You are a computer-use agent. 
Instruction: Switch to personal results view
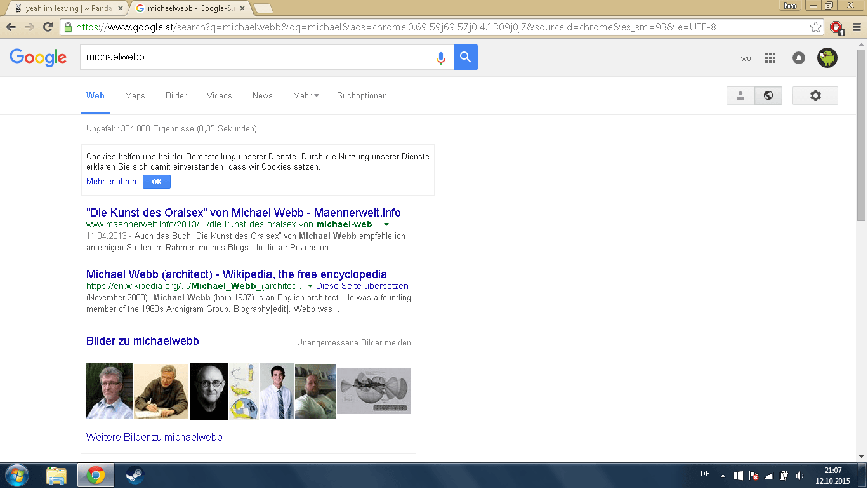[x=740, y=96]
